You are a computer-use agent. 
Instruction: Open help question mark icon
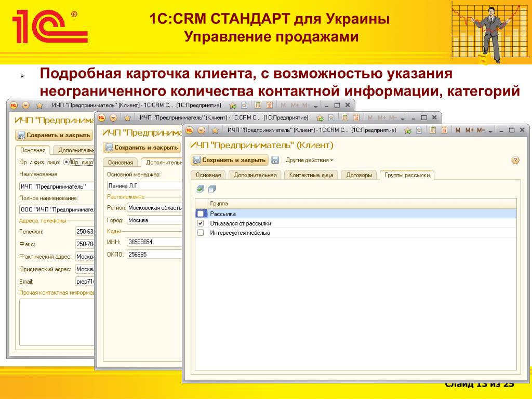coord(515,160)
